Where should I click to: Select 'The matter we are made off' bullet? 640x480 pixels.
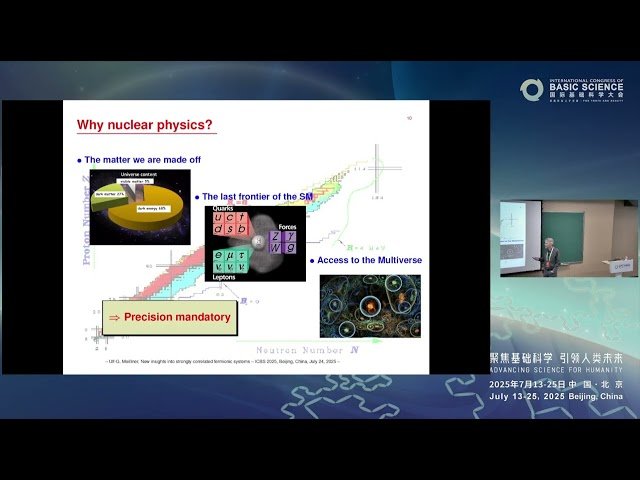(x=143, y=160)
